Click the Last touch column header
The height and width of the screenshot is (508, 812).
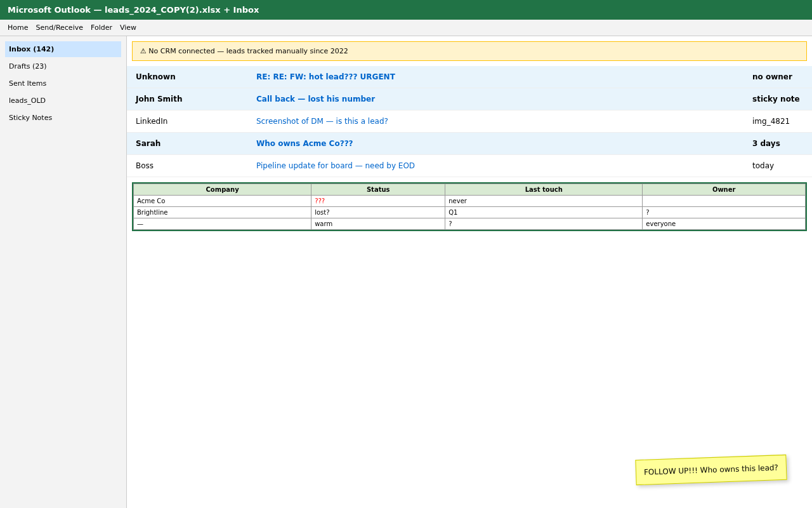[x=544, y=190]
